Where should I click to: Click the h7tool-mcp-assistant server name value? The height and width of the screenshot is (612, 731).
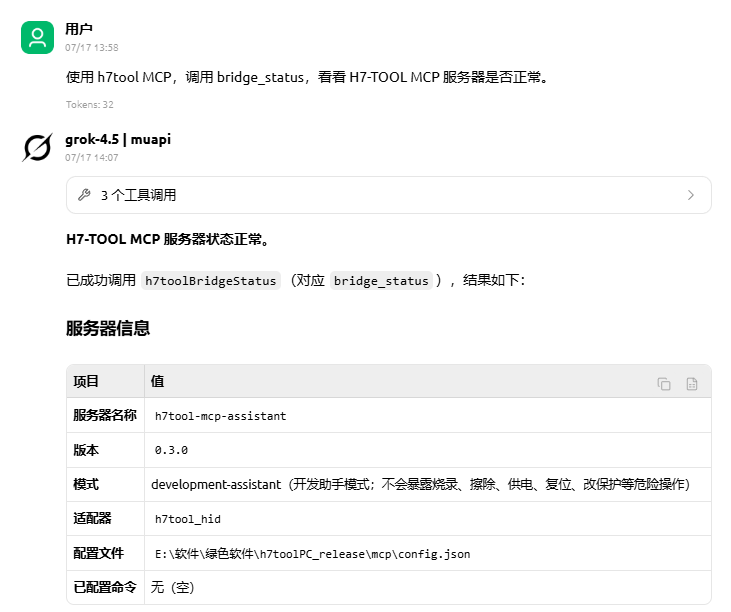(x=221, y=416)
